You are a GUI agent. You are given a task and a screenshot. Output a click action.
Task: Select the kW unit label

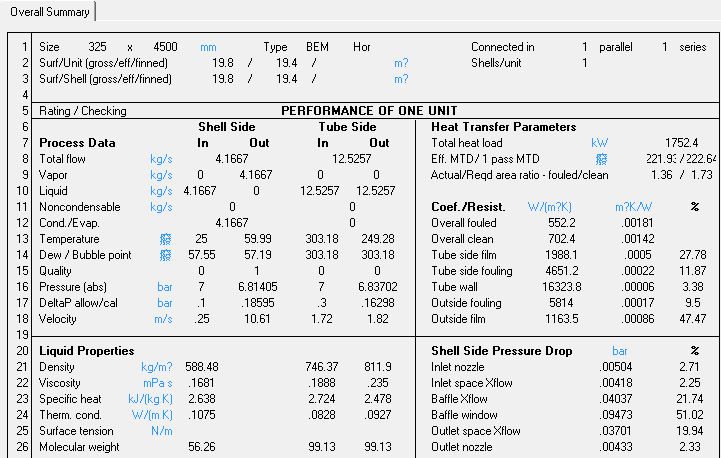[x=600, y=143]
